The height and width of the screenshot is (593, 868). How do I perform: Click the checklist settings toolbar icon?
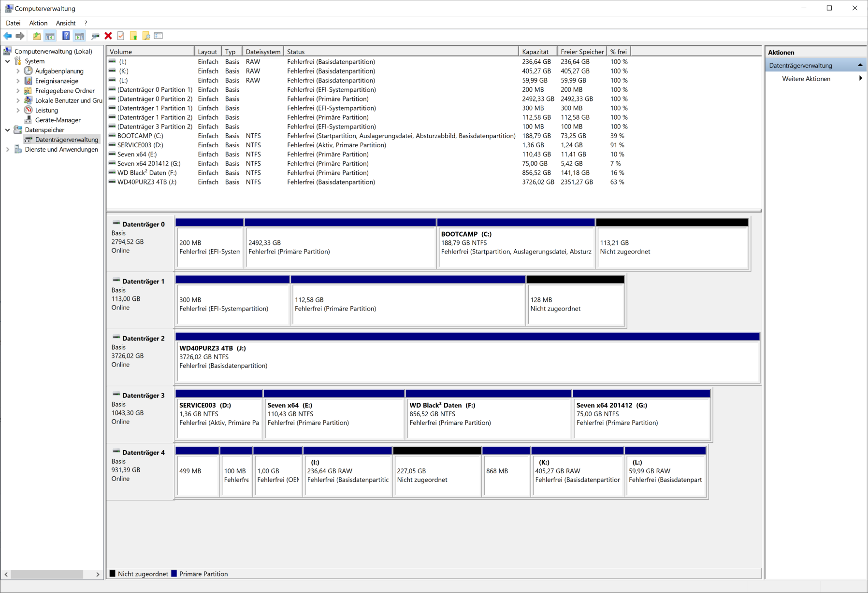tap(159, 36)
